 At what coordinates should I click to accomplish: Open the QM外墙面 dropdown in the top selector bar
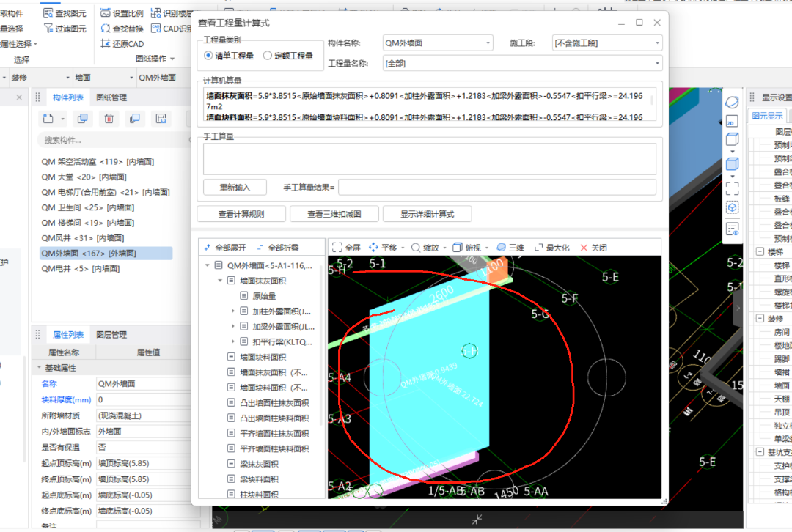[165, 77]
